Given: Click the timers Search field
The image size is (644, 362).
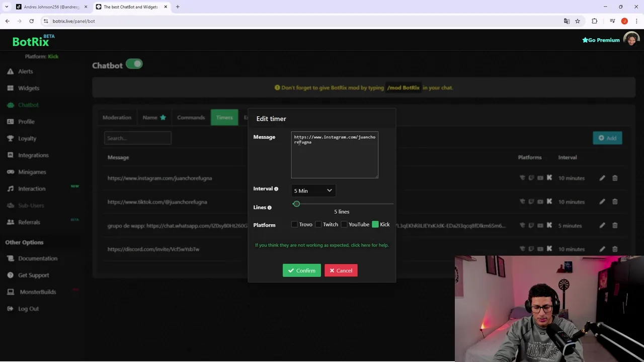Looking at the screenshot, I should point(137,138).
